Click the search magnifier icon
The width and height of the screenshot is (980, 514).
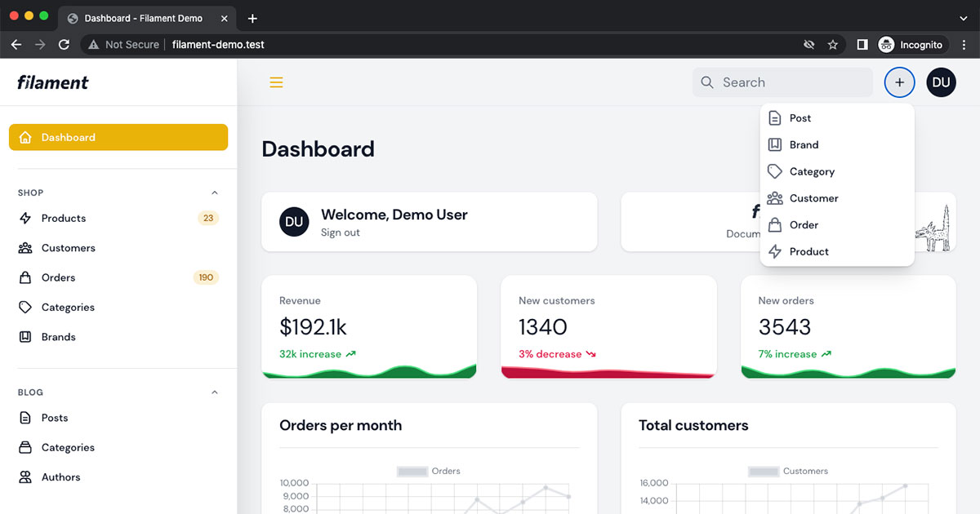(x=707, y=82)
